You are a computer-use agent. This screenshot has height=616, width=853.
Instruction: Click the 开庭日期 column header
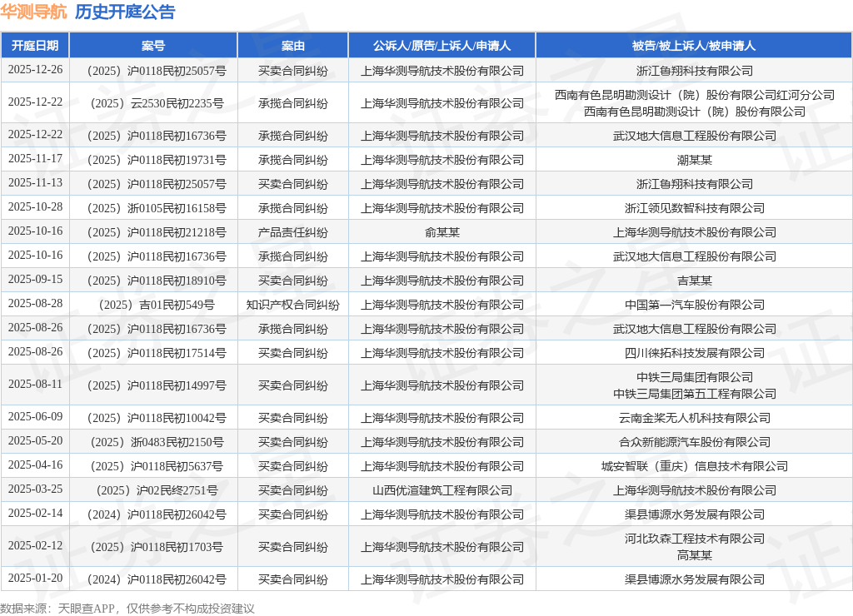pos(35,46)
